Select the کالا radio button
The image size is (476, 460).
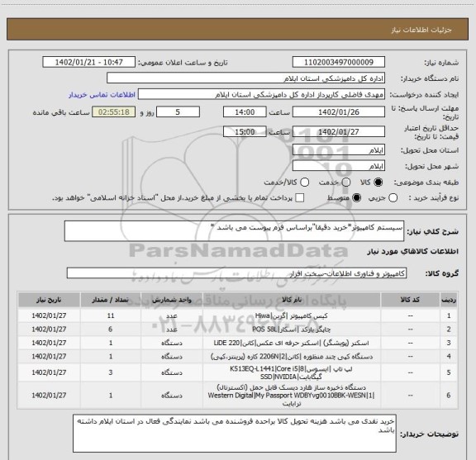(378, 183)
